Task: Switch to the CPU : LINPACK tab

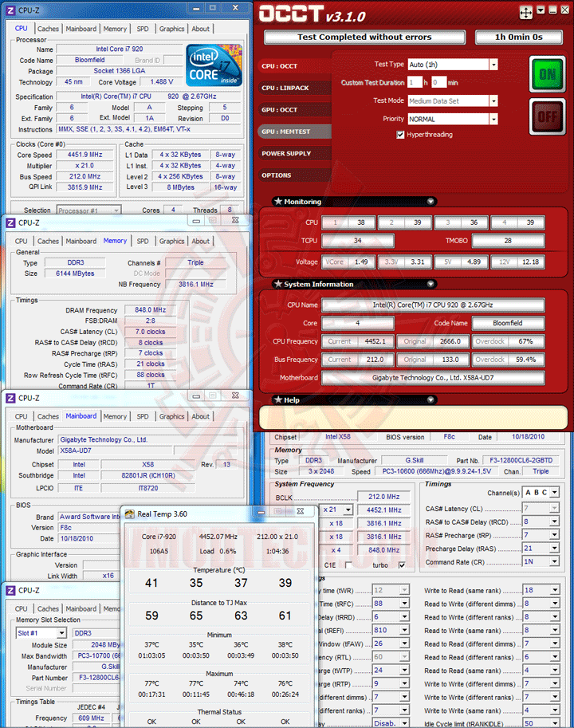Action: [294, 88]
